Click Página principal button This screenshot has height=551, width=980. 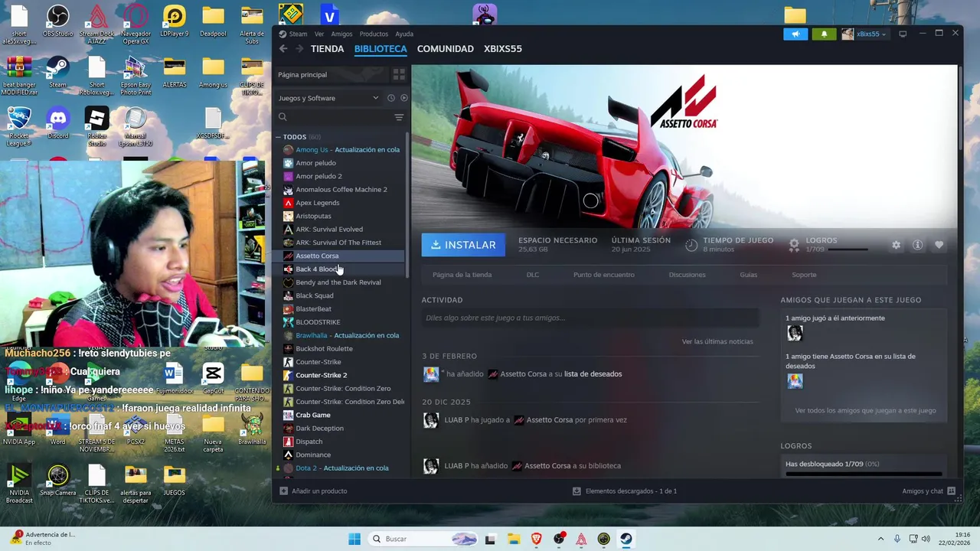331,74
